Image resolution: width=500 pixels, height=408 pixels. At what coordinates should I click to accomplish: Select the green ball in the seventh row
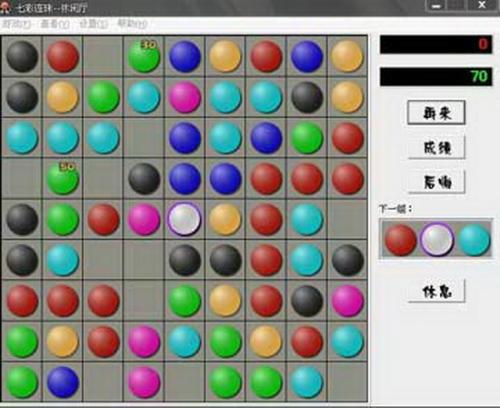tap(185, 301)
